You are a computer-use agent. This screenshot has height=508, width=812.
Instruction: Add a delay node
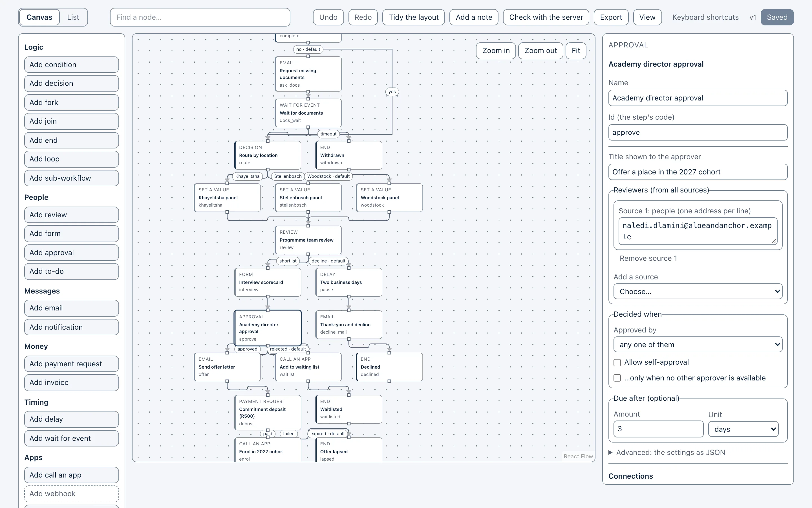tap(71, 419)
